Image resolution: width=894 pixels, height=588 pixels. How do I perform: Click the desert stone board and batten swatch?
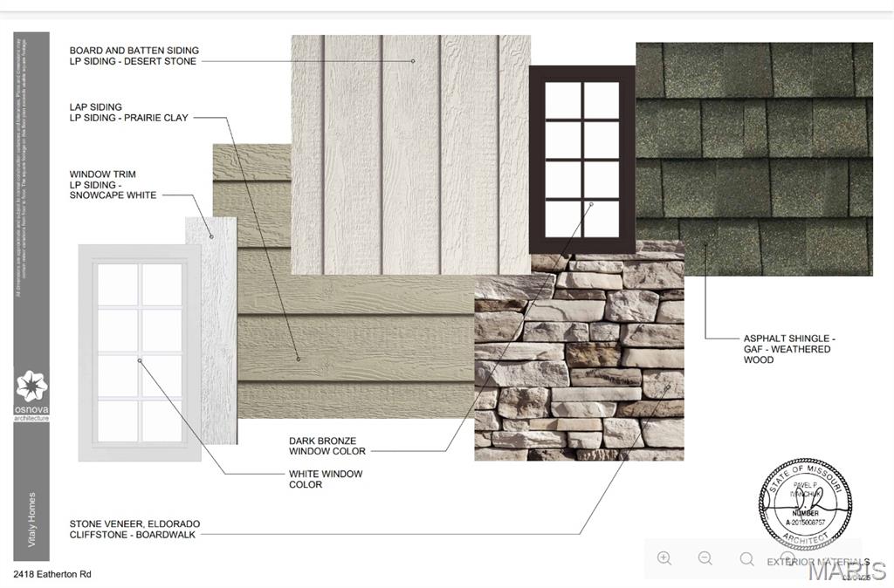411,155
